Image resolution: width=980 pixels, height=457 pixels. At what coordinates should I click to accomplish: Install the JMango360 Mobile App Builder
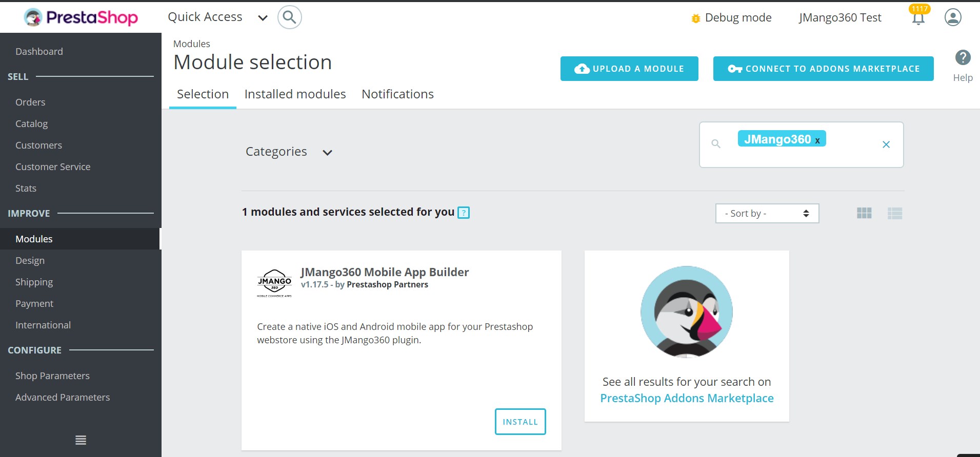pos(520,422)
